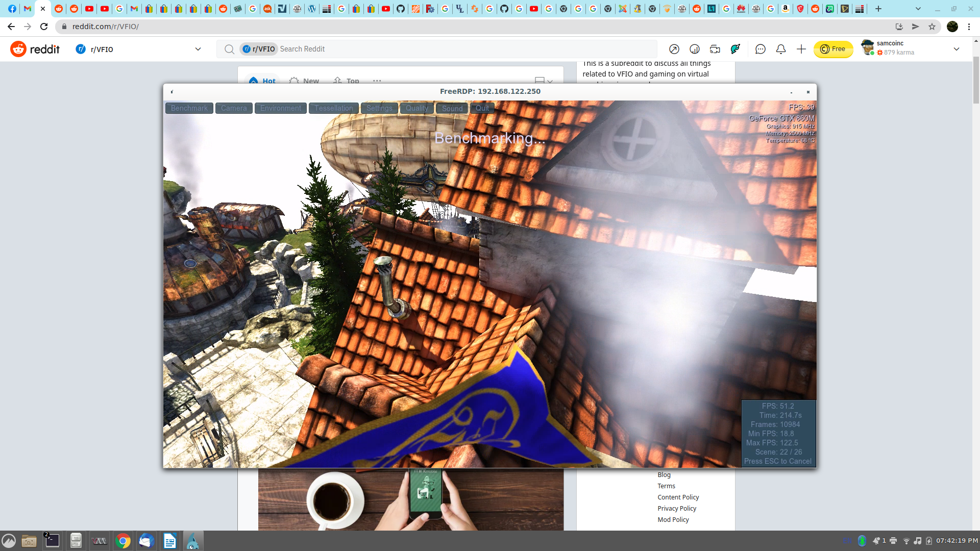The image size is (980, 551).
Task: Open Reddit chat bubble icon
Action: [x=761, y=49]
